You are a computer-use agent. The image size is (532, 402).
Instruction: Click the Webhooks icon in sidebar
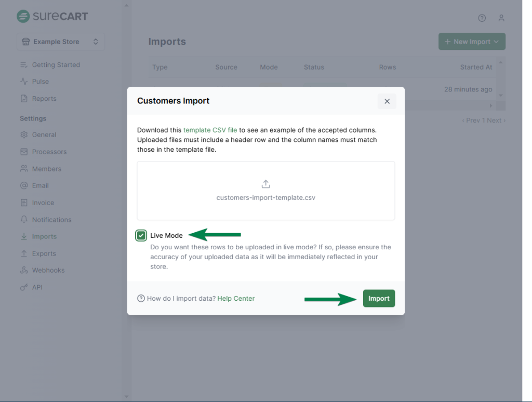point(24,270)
